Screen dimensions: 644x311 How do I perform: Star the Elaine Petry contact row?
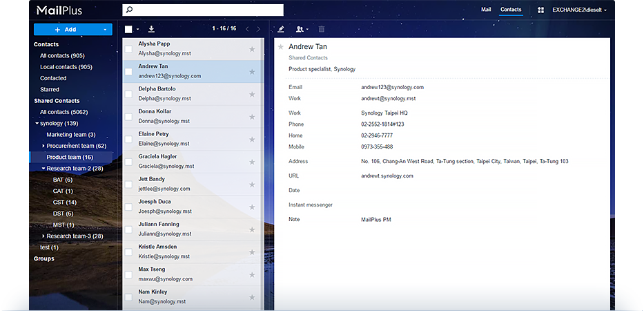252,140
